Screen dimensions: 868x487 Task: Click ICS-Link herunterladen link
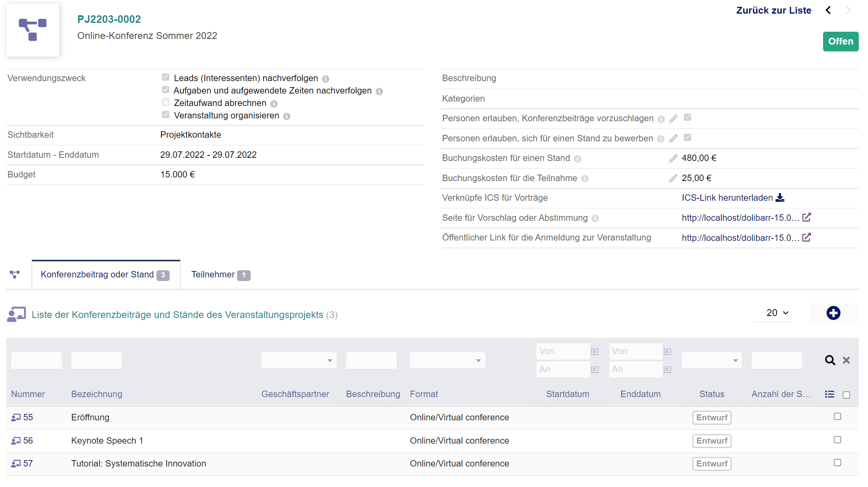pos(727,198)
